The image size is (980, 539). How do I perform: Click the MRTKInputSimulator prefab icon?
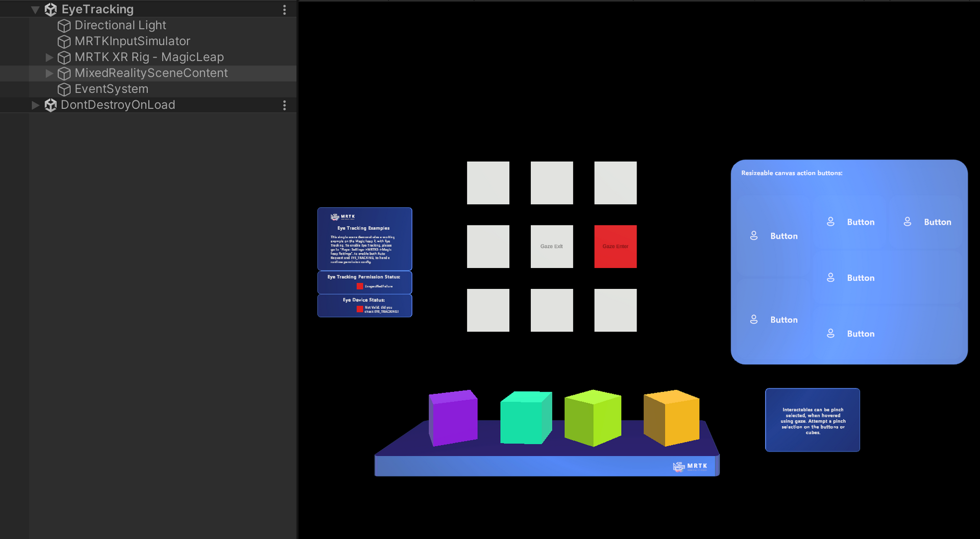[64, 41]
